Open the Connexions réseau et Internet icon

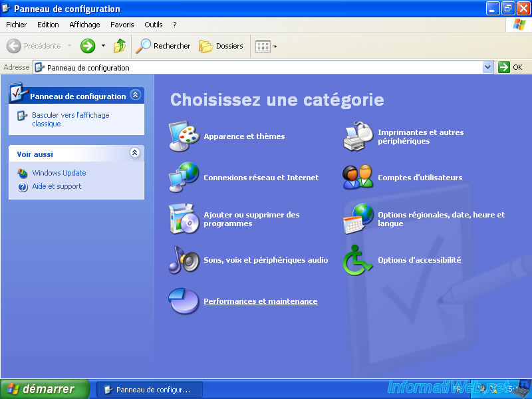(x=184, y=177)
